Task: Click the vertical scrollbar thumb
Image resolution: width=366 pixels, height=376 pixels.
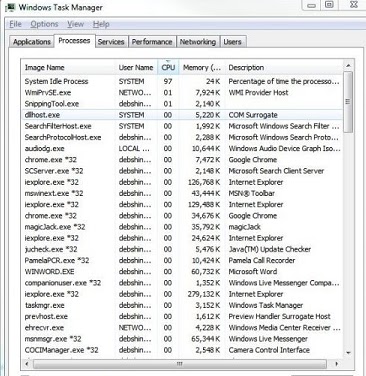Action: tap(348, 102)
